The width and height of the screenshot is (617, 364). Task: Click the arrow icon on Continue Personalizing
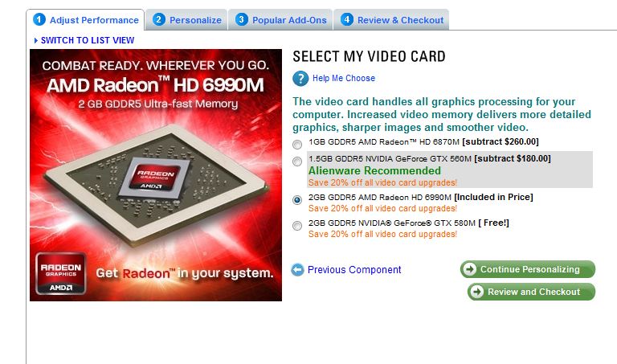pos(469,269)
